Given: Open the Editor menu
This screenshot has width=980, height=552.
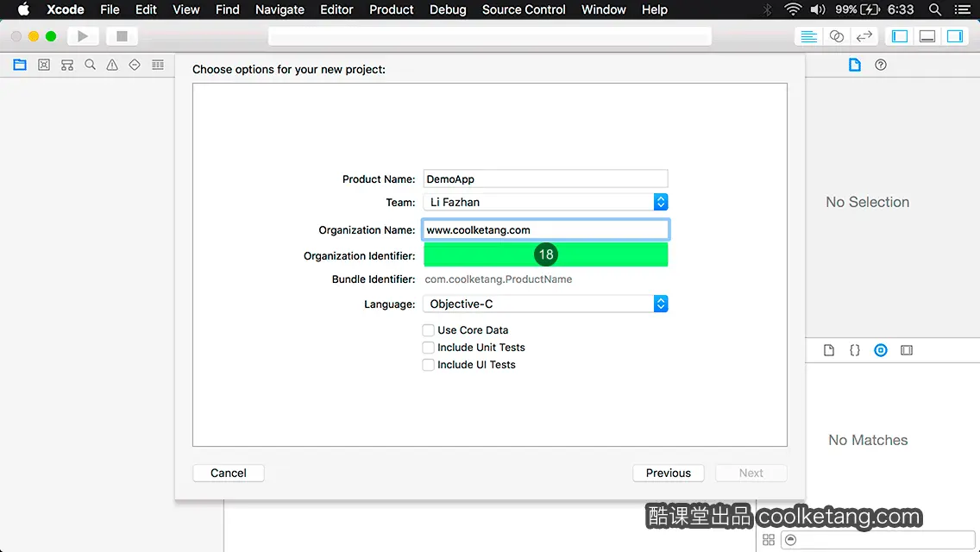Looking at the screenshot, I should pos(336,9).
